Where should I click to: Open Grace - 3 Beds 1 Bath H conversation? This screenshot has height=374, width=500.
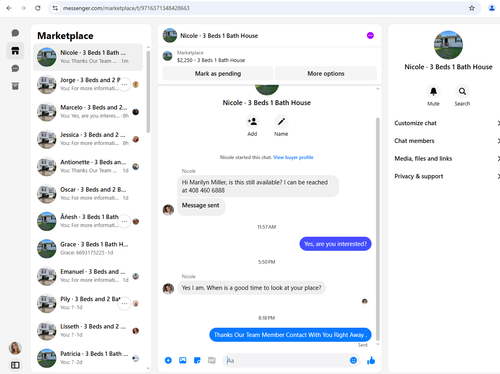click(x=88, y=248)
